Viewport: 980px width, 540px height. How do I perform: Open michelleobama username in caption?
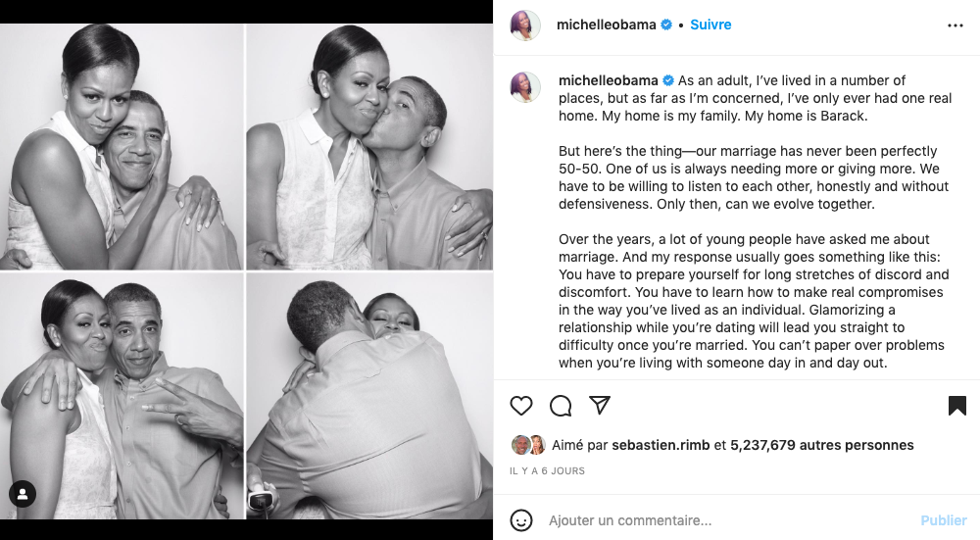click(608, 80)
